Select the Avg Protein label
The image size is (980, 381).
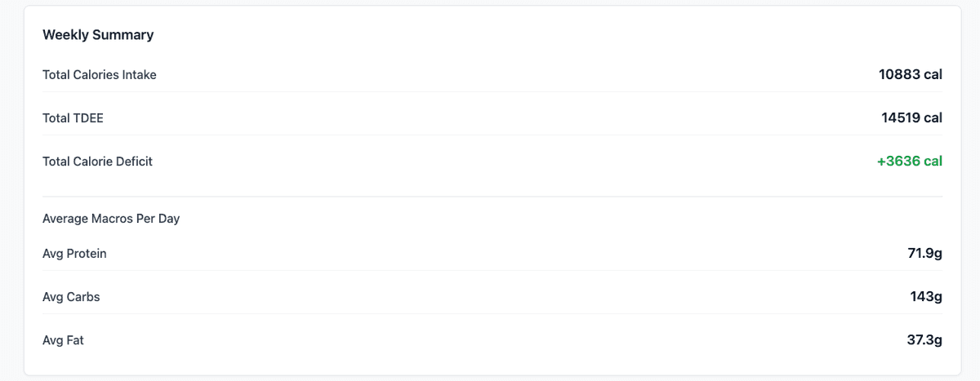click(74, 254)
